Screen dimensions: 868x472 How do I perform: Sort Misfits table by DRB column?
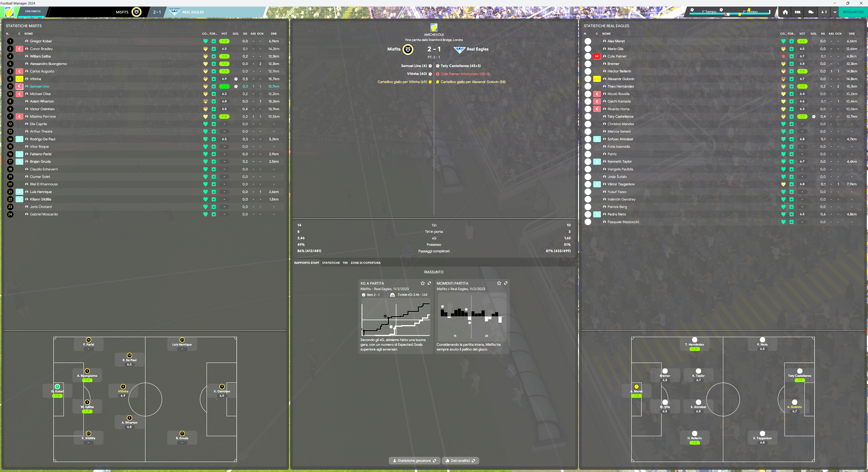(274, 34)
